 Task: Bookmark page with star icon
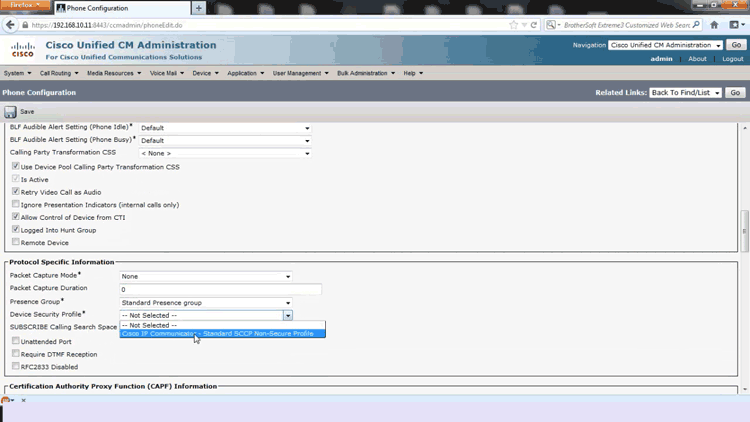point(514,25)
